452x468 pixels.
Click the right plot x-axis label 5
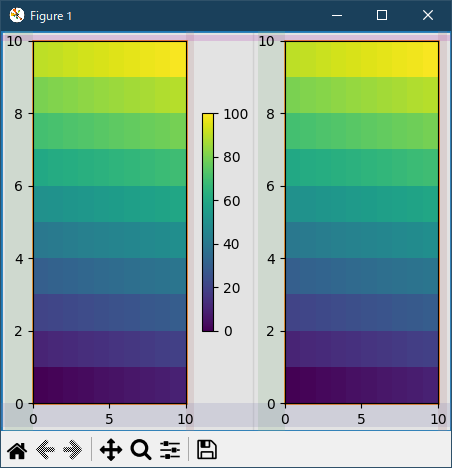pos(361,419)
